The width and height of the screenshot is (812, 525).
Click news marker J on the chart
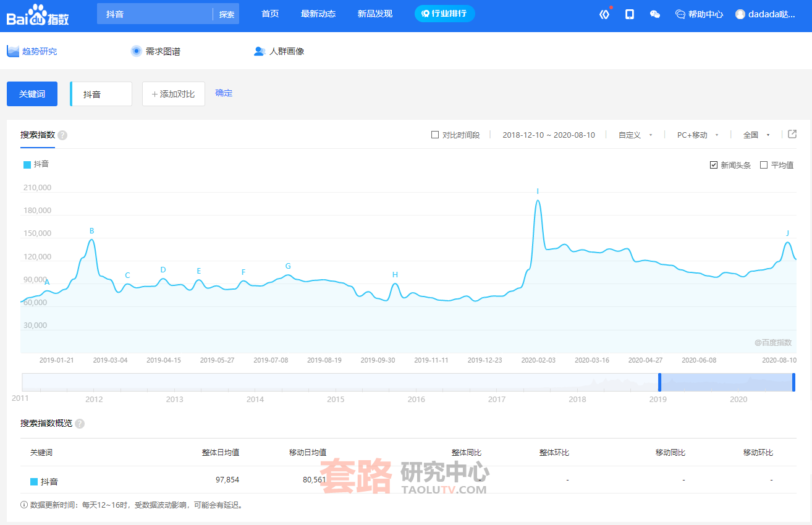[x=787, y=233]
